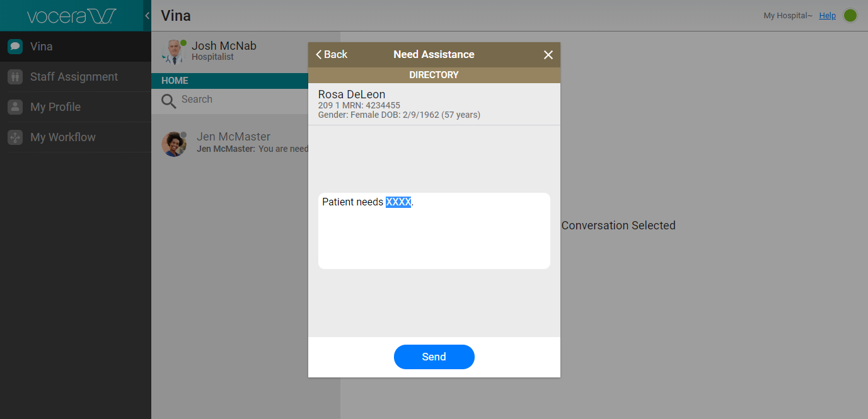Select My Workflow in the sidebar

pyautogui.click(x=63, y=137)
